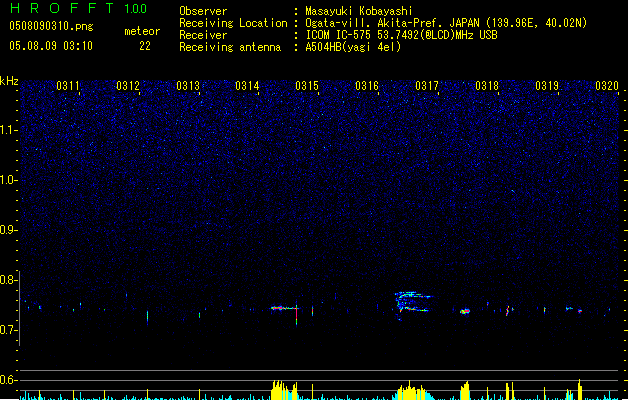Screen dimensions: 629x400
Task: Click the 0.8 frequency axis label
Action: click(x=8, y=280)
